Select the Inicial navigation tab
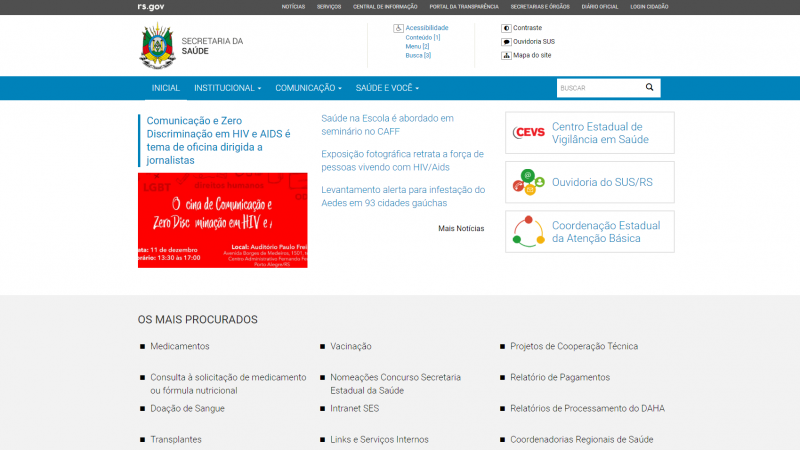Viewport: 800px width, 450px height. pyautogui.click(x=165, y=88)
